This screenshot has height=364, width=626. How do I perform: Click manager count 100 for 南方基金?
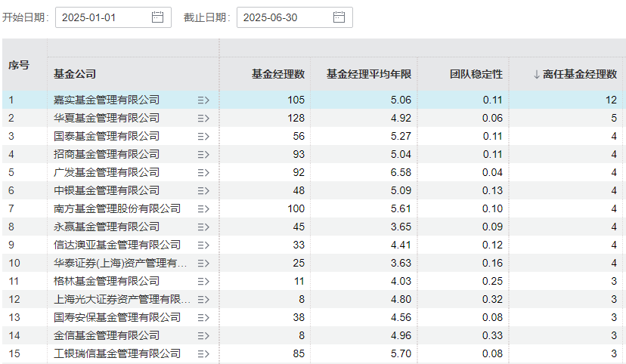(296, 208)
